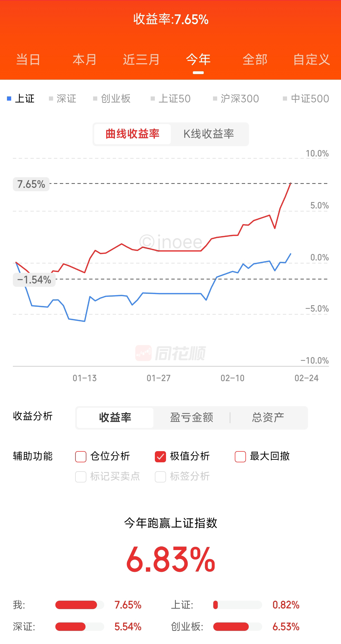Open the 近三月 period tab
The width and height of the screenshot is (341, 644).
pos(141,60)
